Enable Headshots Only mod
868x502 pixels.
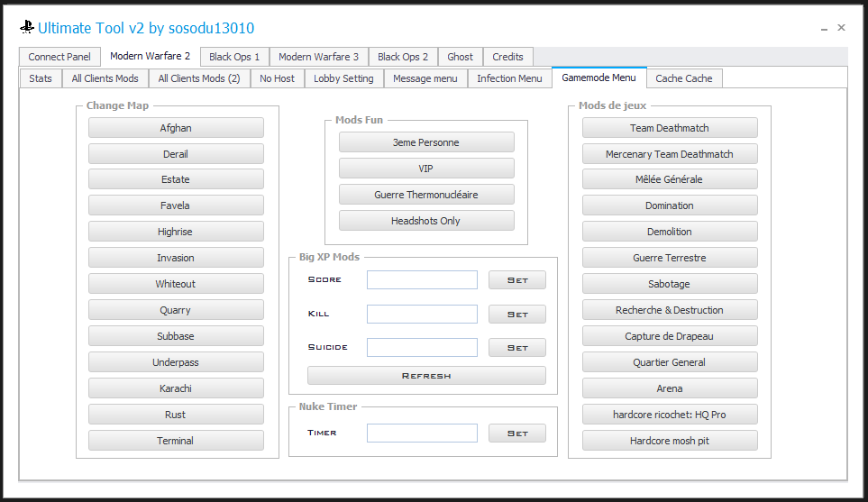coord(426,220)
